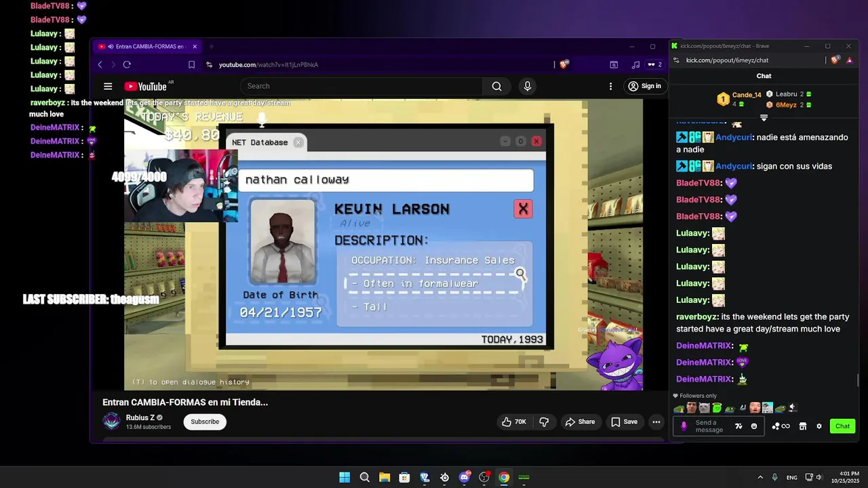The height and width of the screenshot is (488, 868).
Task: Open Kick chat settings gear
Action: pos(819,426)
